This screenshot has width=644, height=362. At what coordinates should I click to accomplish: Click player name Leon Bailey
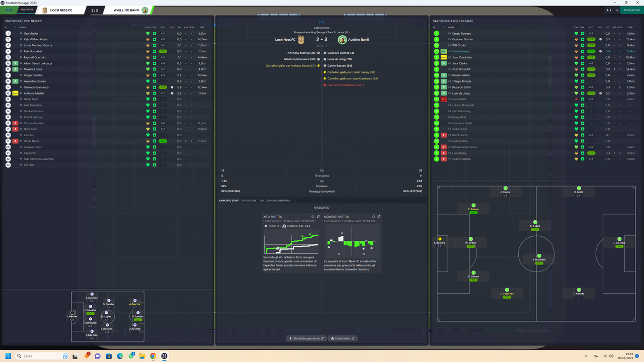point(459,153)
